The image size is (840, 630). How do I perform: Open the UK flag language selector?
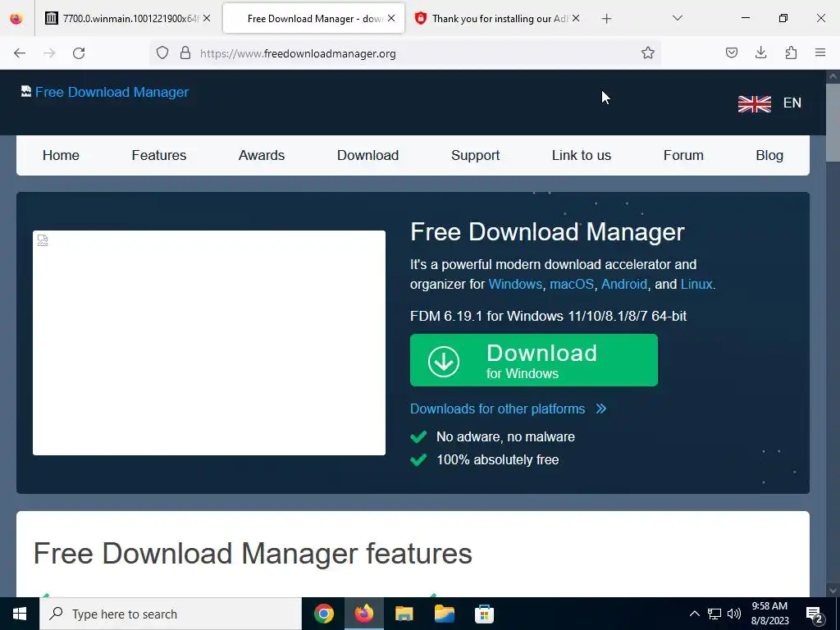(755, 103)
